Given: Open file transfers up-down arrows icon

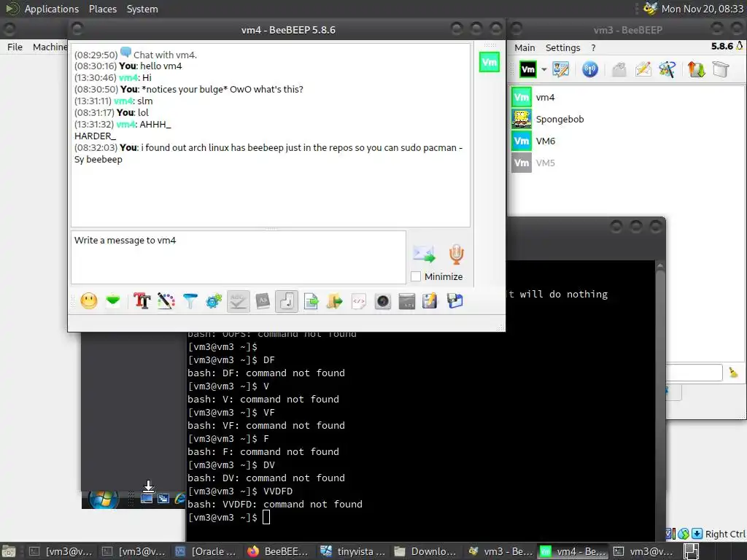Looking at the screenshot, I should coord(696,69).
